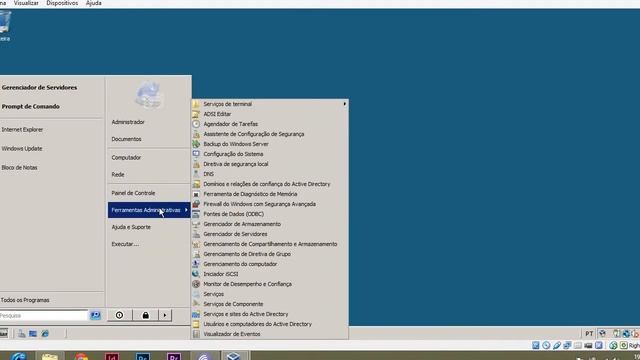Click the Start menu search field

(x=44, y=316)
